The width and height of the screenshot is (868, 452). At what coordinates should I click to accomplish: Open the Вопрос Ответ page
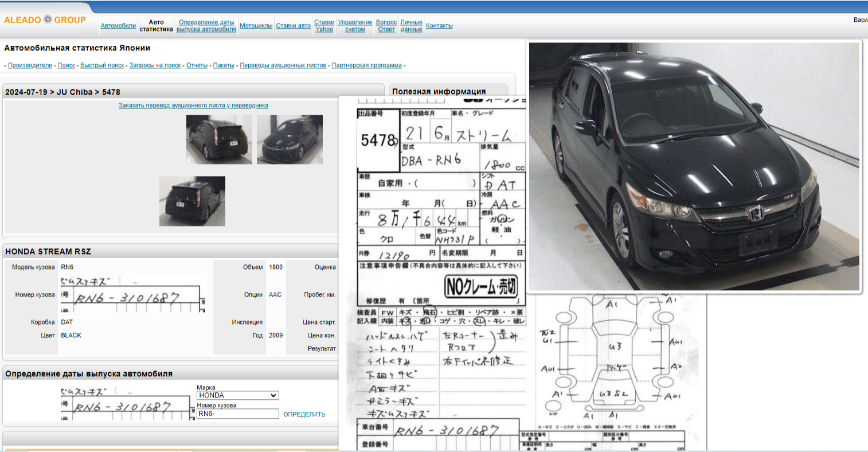click(386, 26)
